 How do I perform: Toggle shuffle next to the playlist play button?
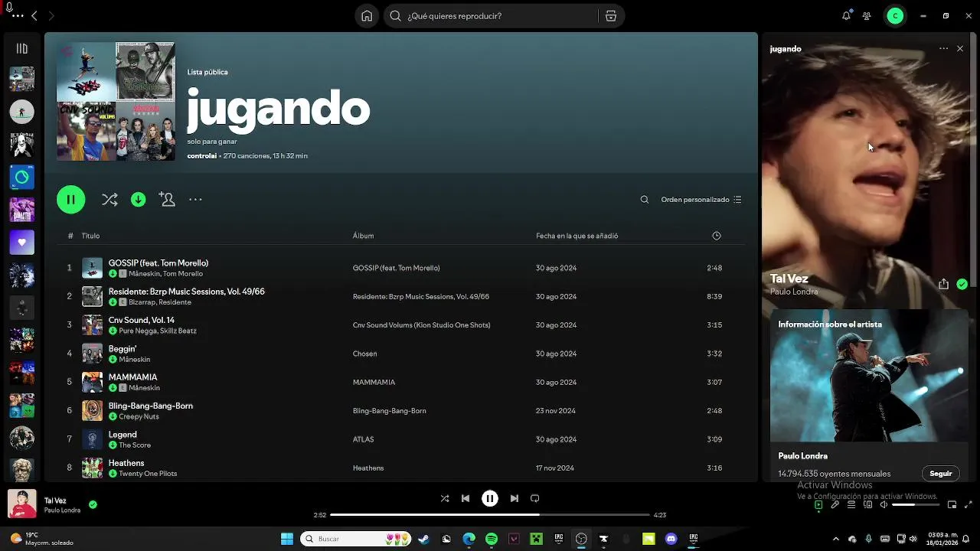point(109,200)
